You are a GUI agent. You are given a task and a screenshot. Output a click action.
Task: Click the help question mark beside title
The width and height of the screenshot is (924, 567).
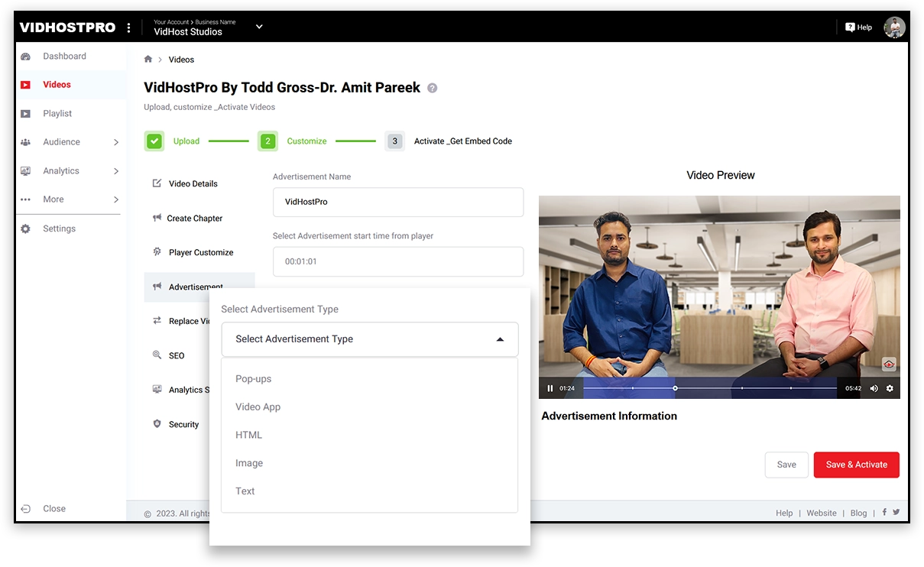433,88
